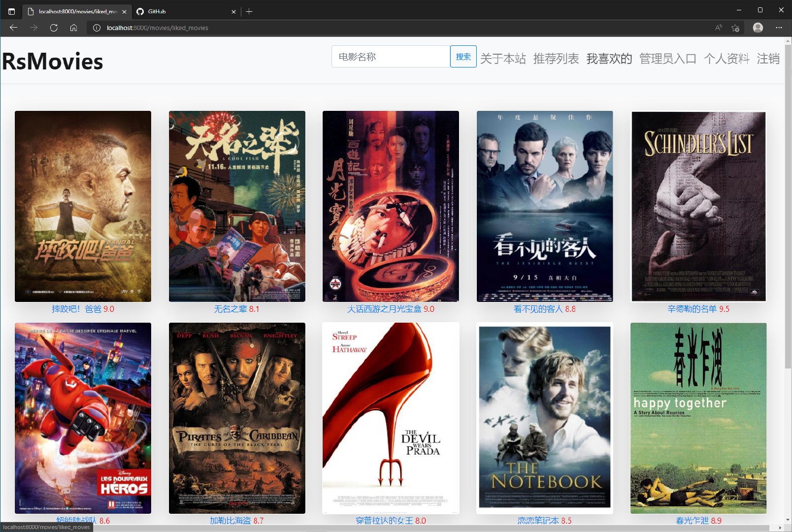
Task: Click the browser Forward arrow
Action: pos(33,28)
